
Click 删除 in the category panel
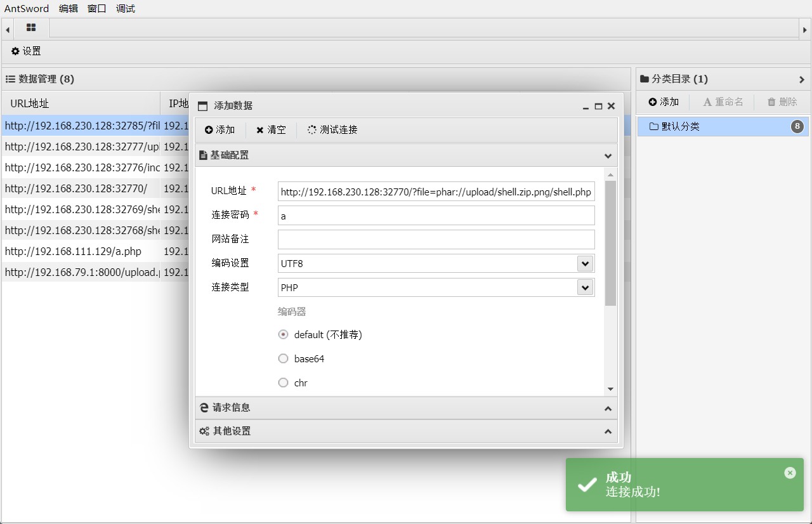tap(782, 102)
